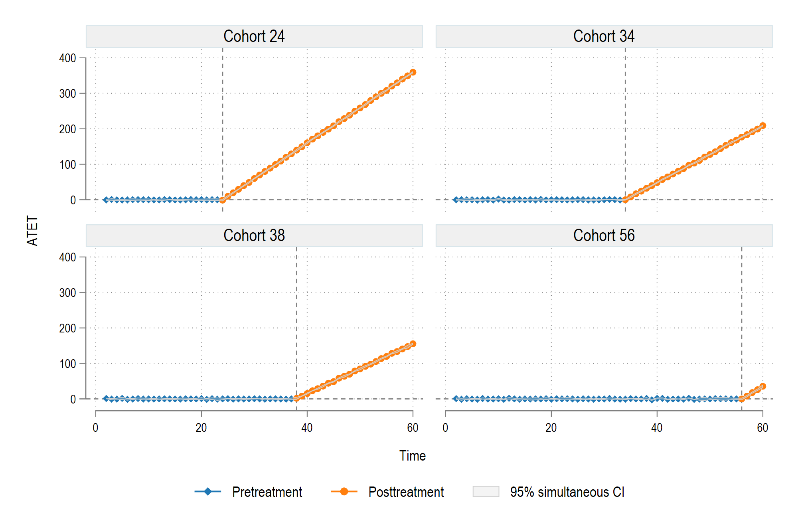The height and width of the screenshot is (532, 798).
Task: Select the Cohort 38 panel title
Action: (254, 235)
